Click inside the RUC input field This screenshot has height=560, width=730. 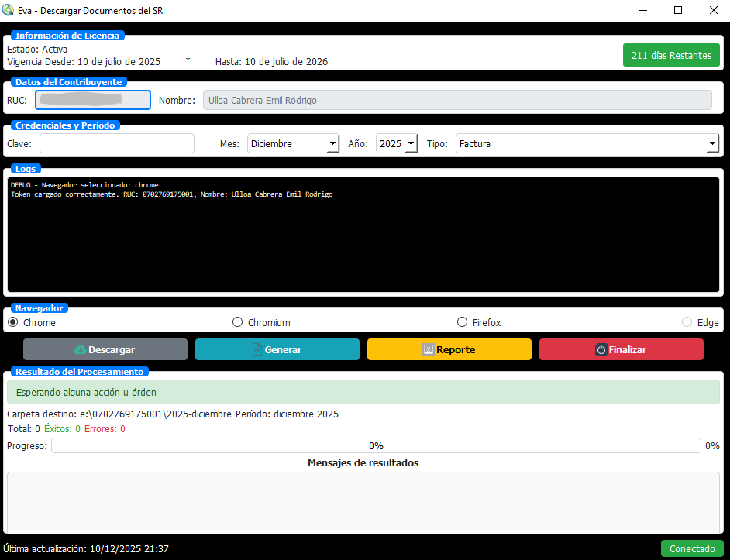[x=93, y=100]
